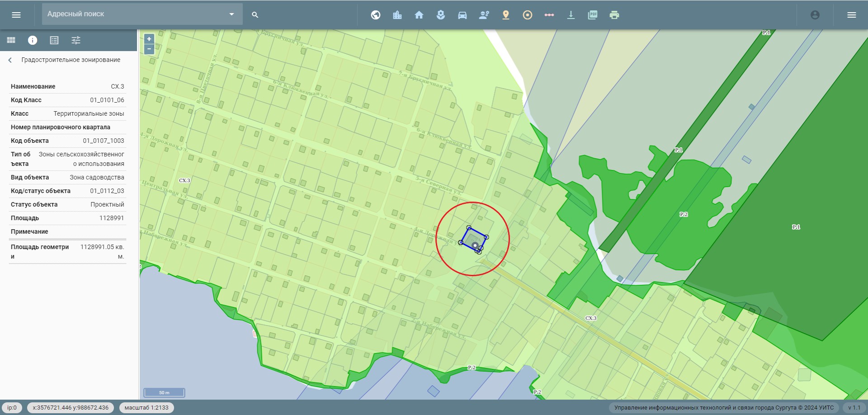Open the left hamburger navigation menu
This screenshot has width=868, height=415.
[16, 15]
